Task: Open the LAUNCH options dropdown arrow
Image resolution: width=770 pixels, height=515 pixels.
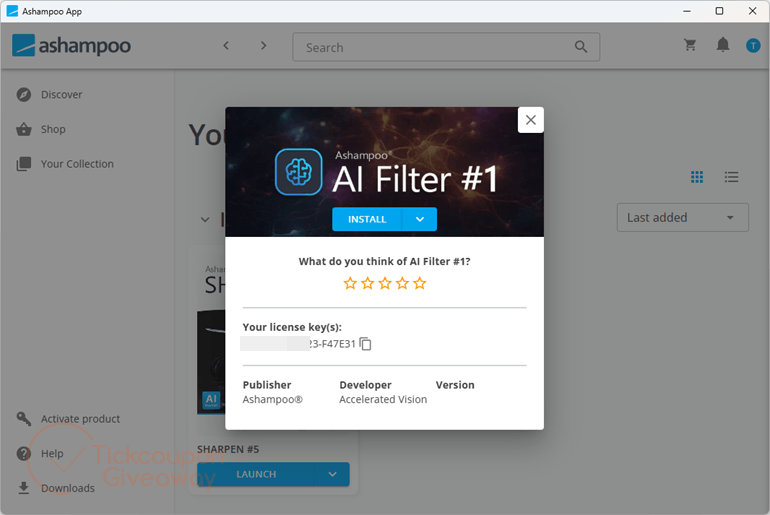Action: 332,474
